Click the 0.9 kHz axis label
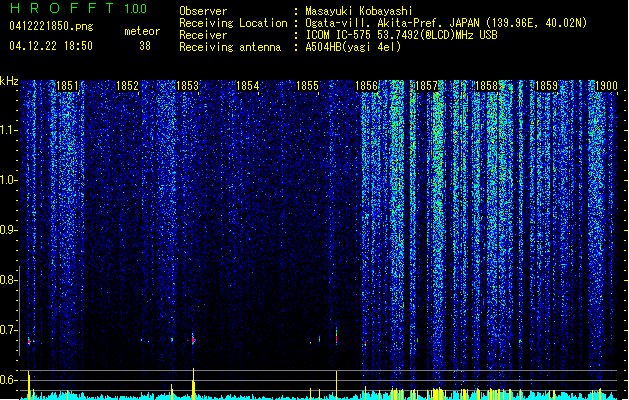Image resolution: width=629 pixels, height=400 pixels. (9, 230)
